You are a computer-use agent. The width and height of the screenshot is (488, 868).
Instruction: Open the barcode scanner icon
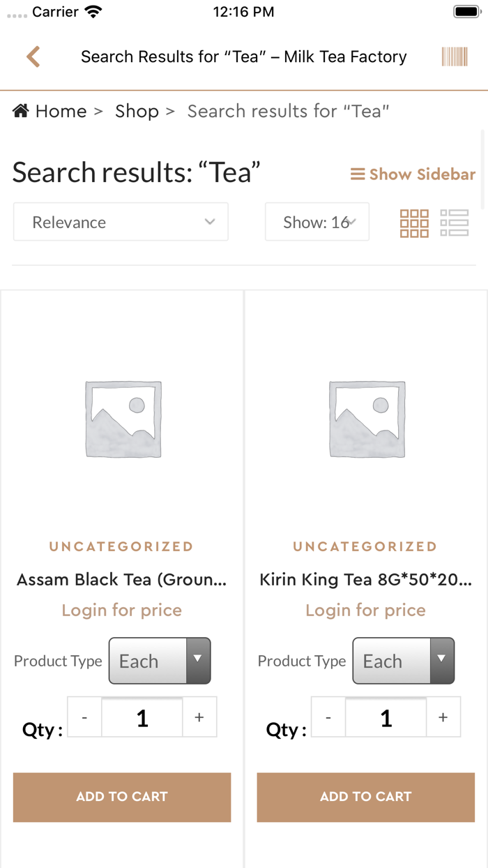point(454,57)
